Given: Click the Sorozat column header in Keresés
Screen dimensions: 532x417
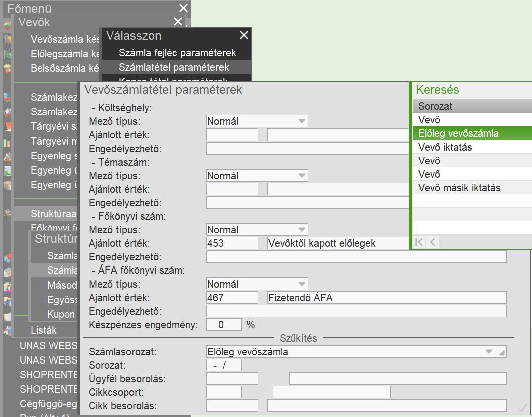Looking at the screenshot, I should coord(472,106).
